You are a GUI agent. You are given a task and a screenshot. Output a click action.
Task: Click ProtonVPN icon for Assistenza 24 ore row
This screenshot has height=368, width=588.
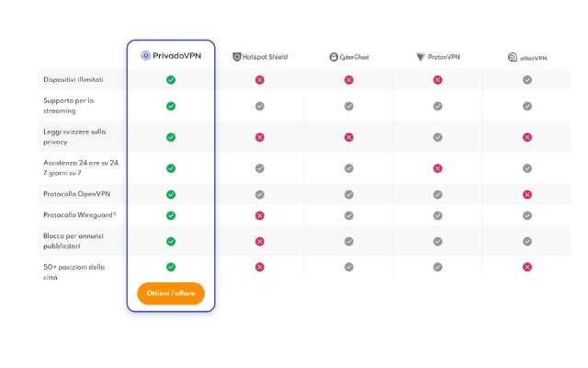click(437, 168)
